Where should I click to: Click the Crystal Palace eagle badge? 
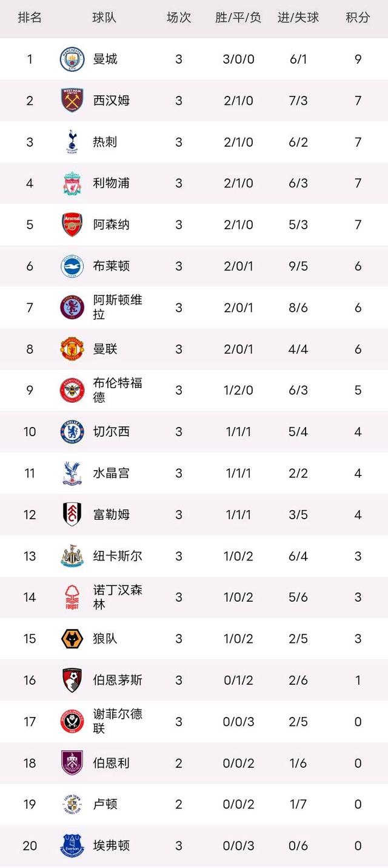coord(72,473)
